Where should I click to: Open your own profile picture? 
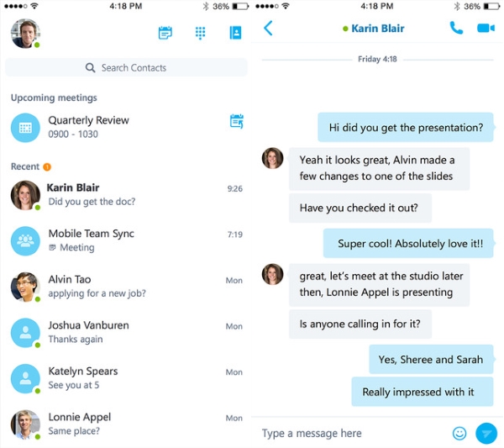(x=25, y=34)
